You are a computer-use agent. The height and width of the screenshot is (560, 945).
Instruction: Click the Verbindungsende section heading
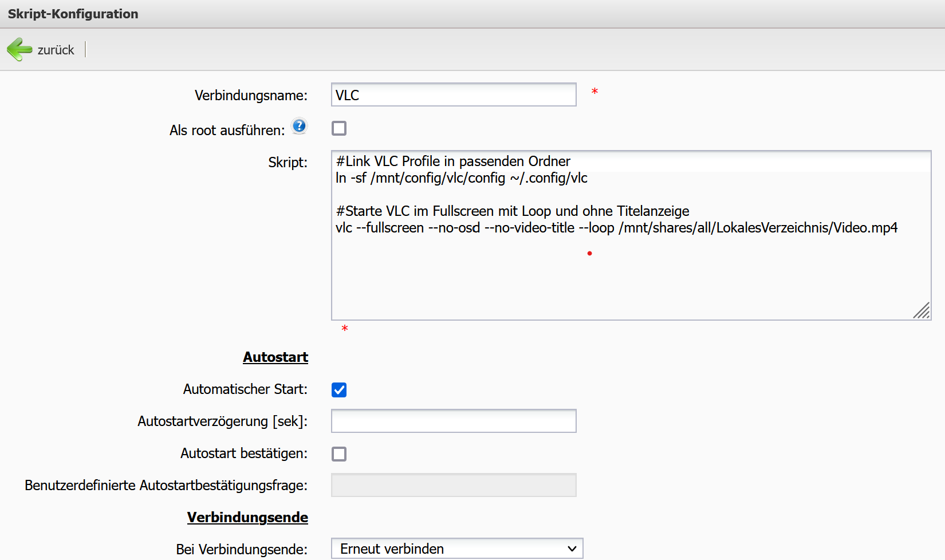[247, 518]
